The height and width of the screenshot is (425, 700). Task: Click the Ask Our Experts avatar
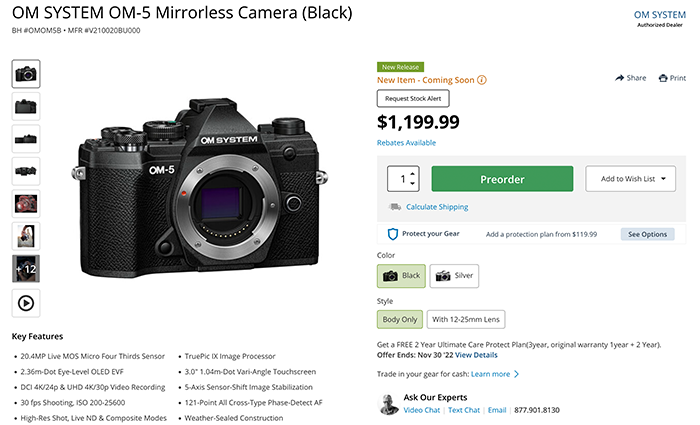(x=390, y=403)
